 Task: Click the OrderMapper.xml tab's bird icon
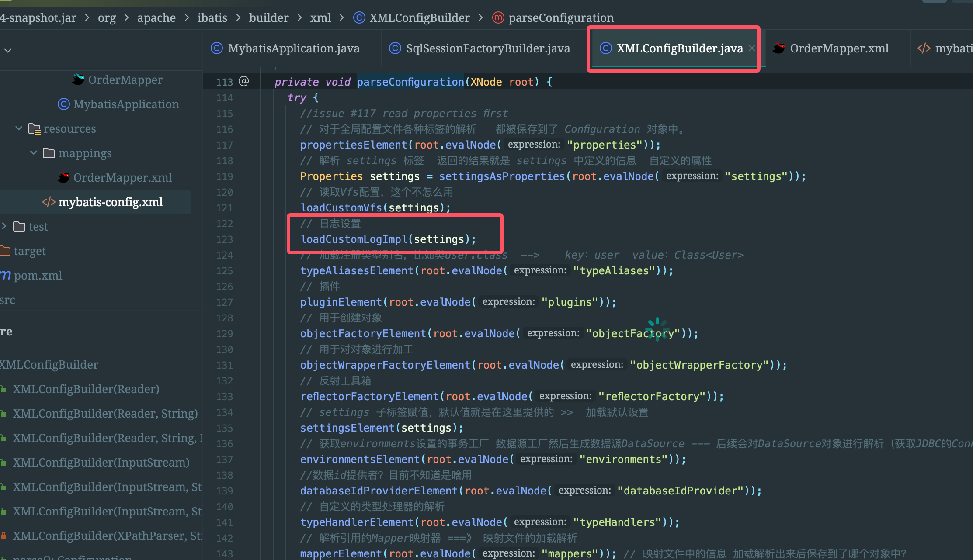click(778, 48)
